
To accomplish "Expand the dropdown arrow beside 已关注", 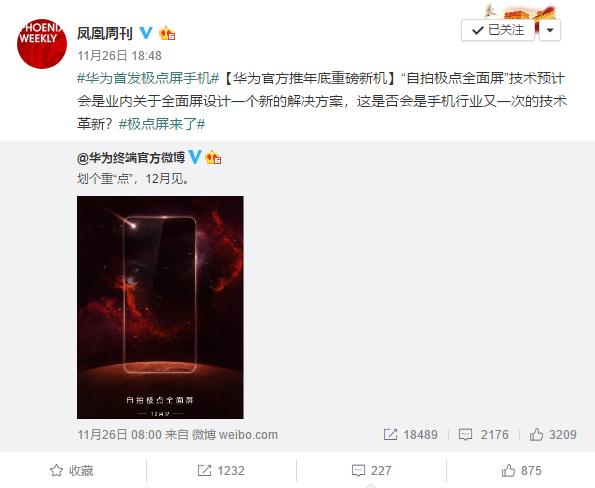I will pos(550,30).
